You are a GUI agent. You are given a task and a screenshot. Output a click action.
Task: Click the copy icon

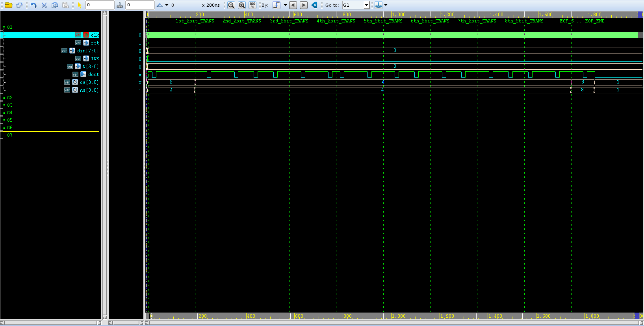55,5
